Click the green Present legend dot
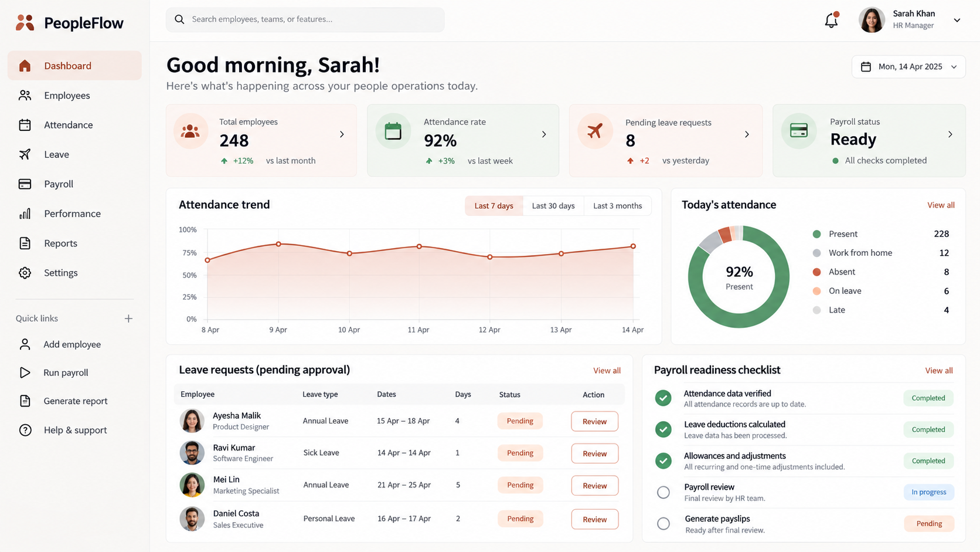Image resolution: width=980 pixels, height=552 pixels. click(x=816, y=234)
